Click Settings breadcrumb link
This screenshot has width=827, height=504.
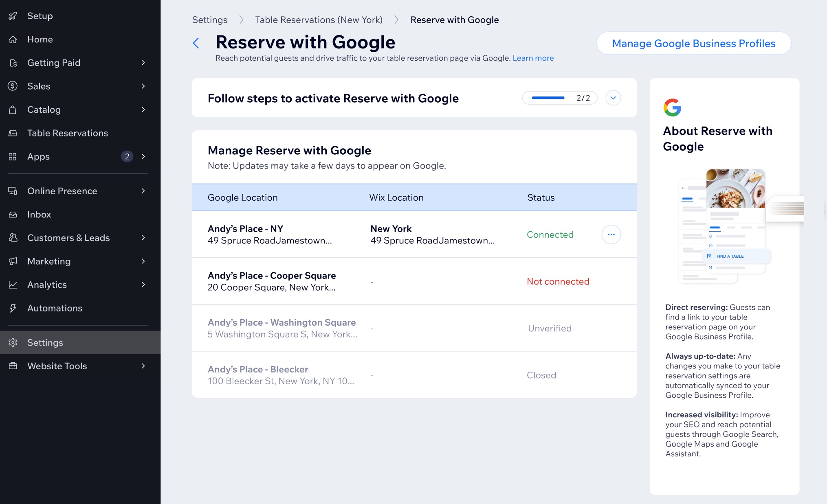click(x=210, y=20)
